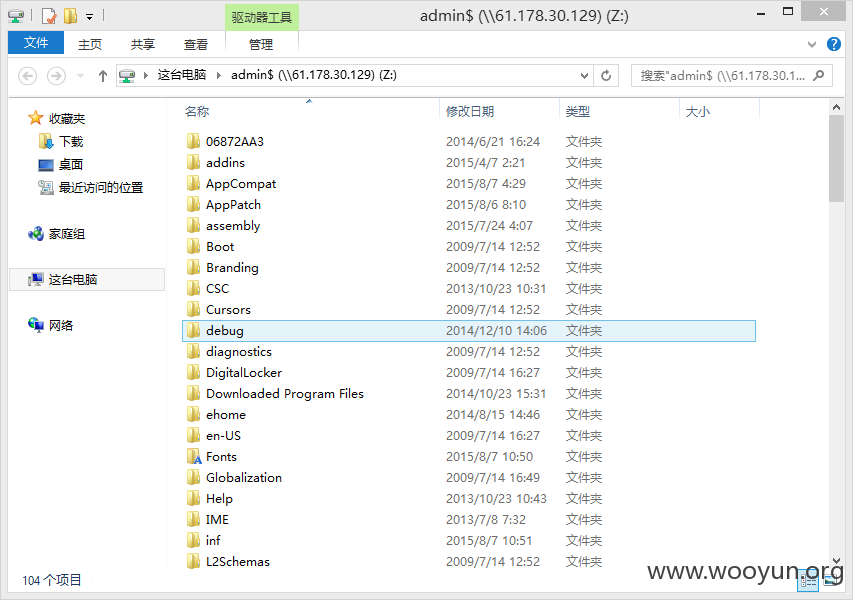Open the address bar history dropdown

584,76
